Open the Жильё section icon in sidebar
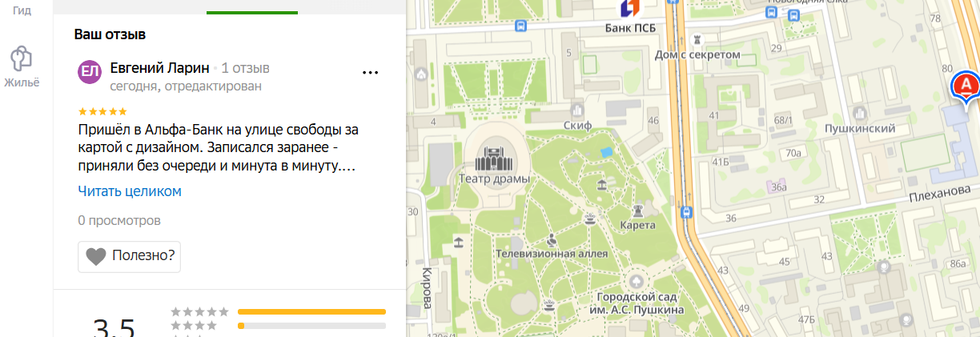This screenshot has width=980, height=337. 21,58
